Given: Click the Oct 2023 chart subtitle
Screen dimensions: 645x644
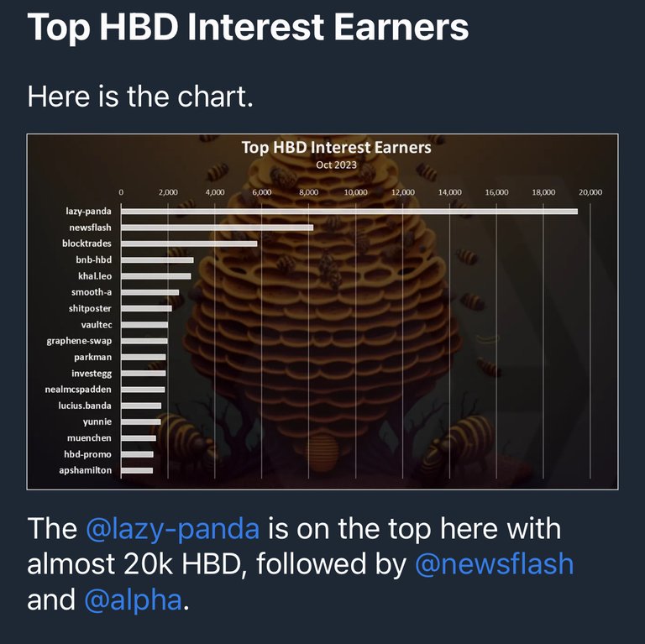Looking at the screenshot, I should click(x=336, y=165).
